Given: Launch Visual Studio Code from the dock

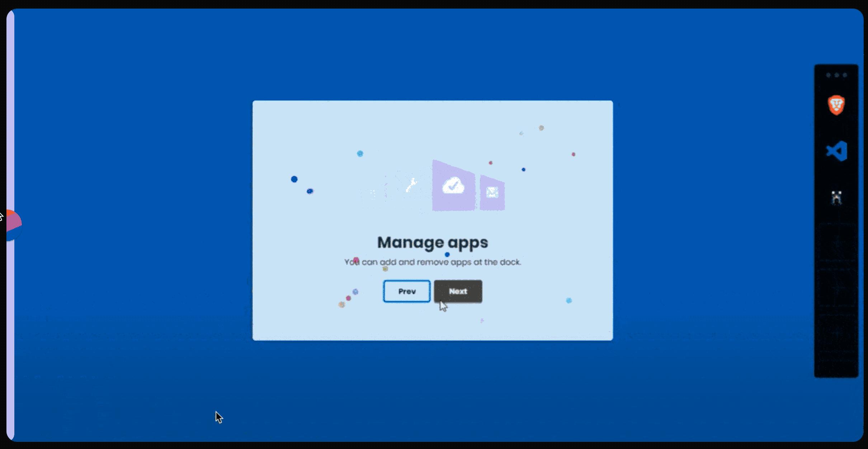Looking at the screenshot, I should (x=836, y=151).
